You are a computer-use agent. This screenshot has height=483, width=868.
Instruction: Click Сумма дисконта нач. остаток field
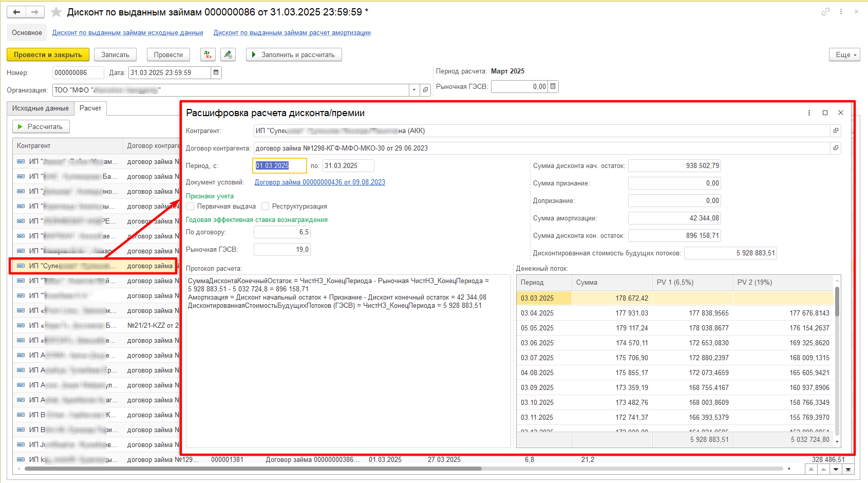[x=674, y=165]
